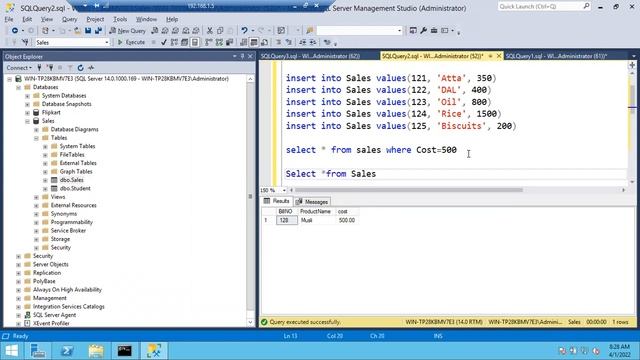Collapse the Databases tree node
640x360 pixels.
18,87
